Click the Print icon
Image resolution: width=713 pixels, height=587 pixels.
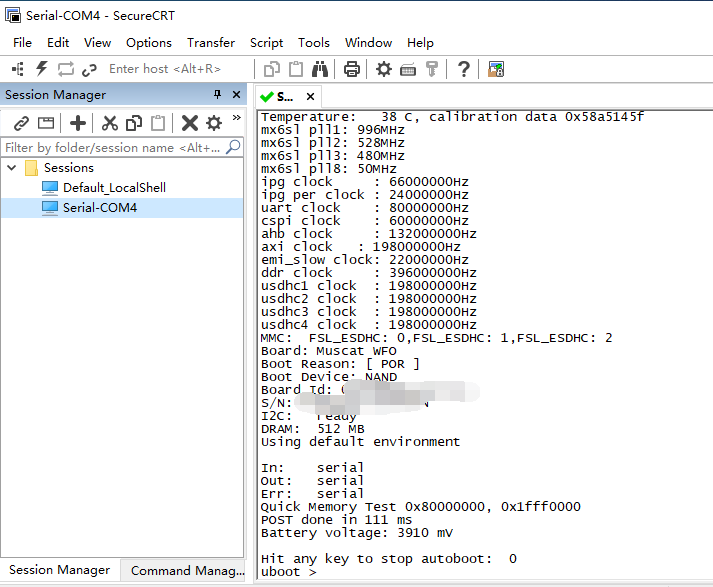pos(352,69)
